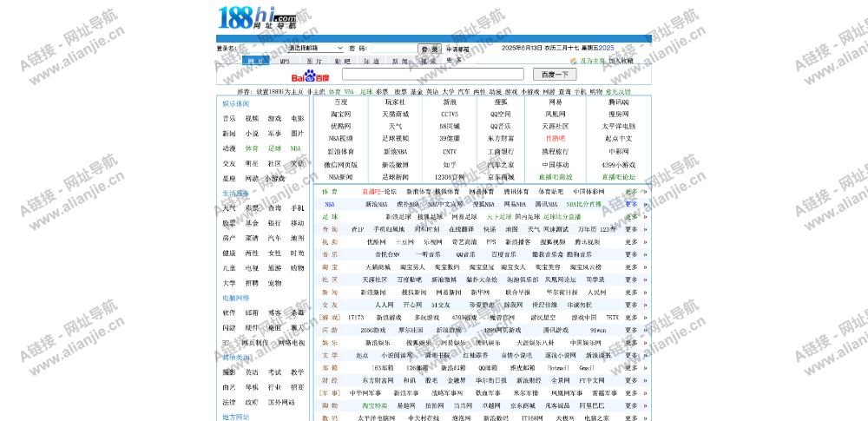The image size is (868, 421).
Task: Open the green 意见反馈 link
Action: [618, 91]
